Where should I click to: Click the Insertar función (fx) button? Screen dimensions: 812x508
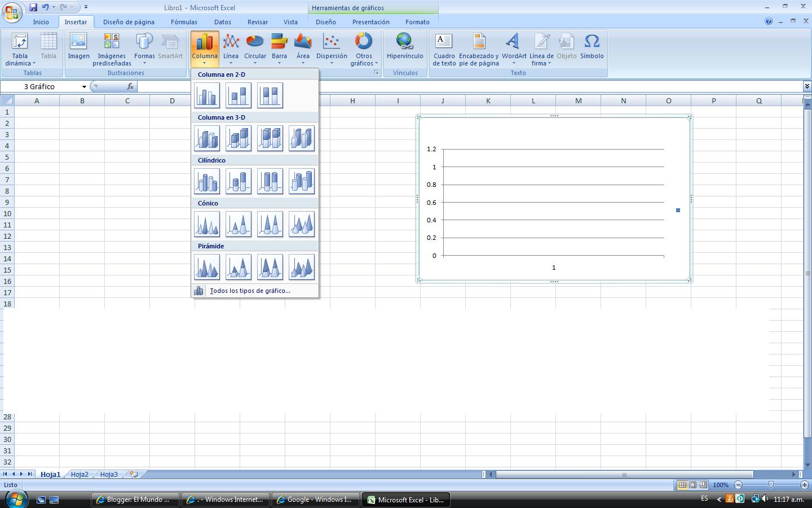pos(130,86)
